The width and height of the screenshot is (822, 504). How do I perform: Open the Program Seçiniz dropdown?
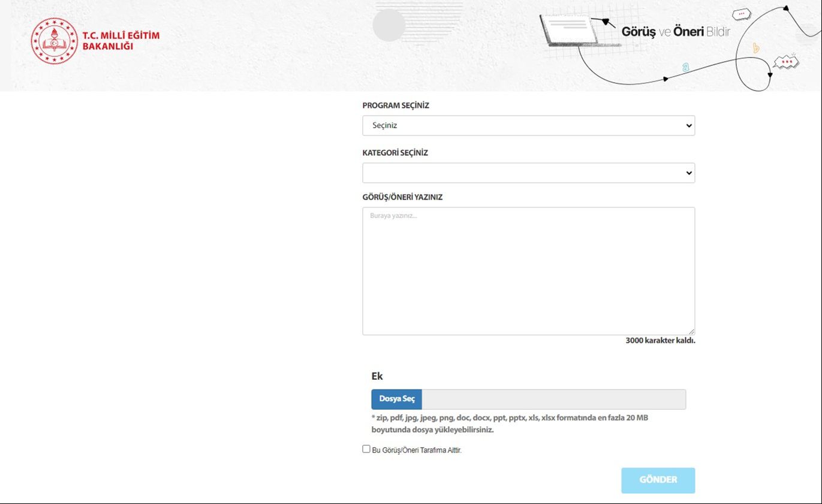[528, 126]
